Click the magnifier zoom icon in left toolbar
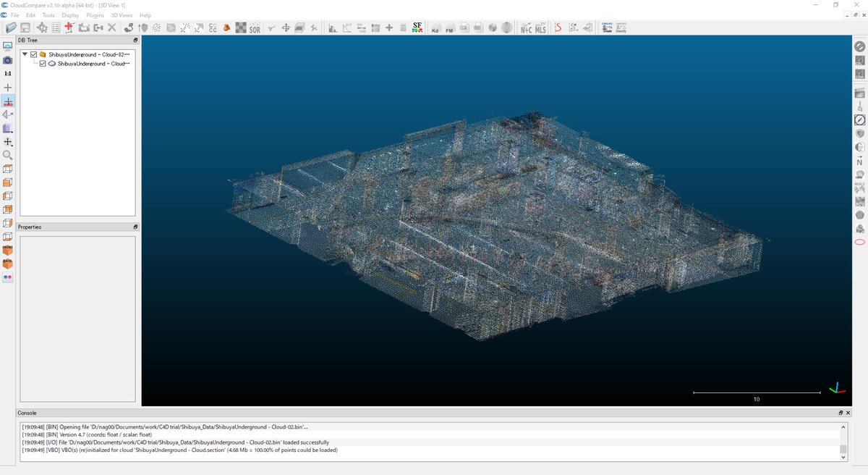 (x=8, y=155)
